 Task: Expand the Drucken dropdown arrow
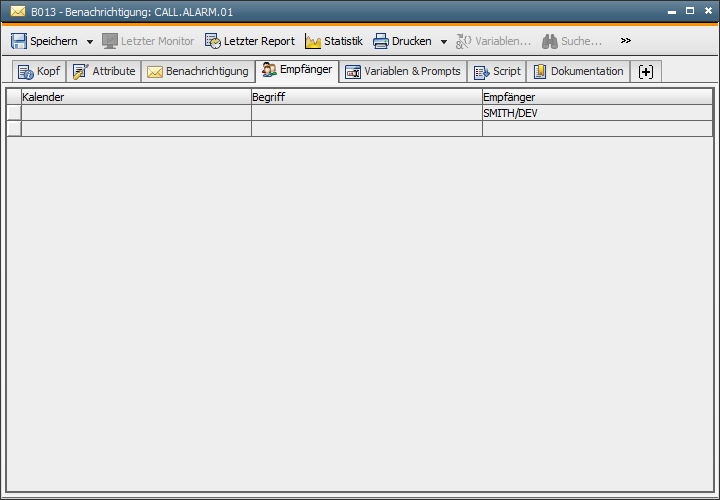pyautogui.click(x=444, y=42)
